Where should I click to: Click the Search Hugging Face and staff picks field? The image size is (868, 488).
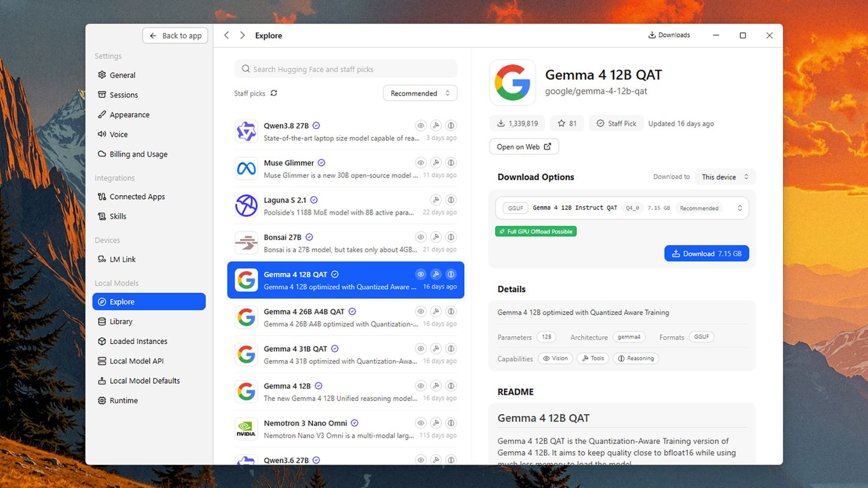point(346,69)
